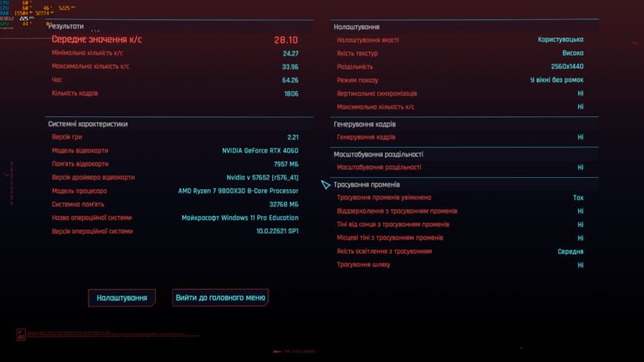Click Вертикальна синхронізація setting label
The width and height of the screenshot is (644, 362).
(x=376, y=93)
